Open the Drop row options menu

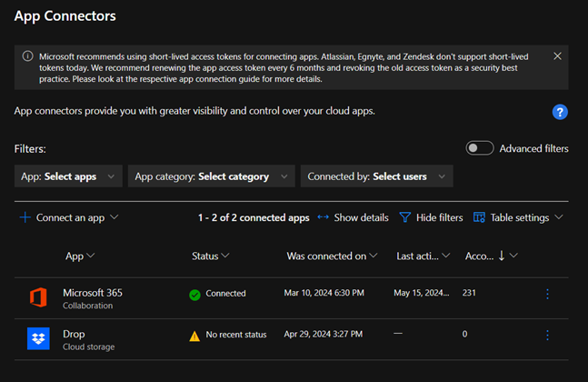pos(547,335)
